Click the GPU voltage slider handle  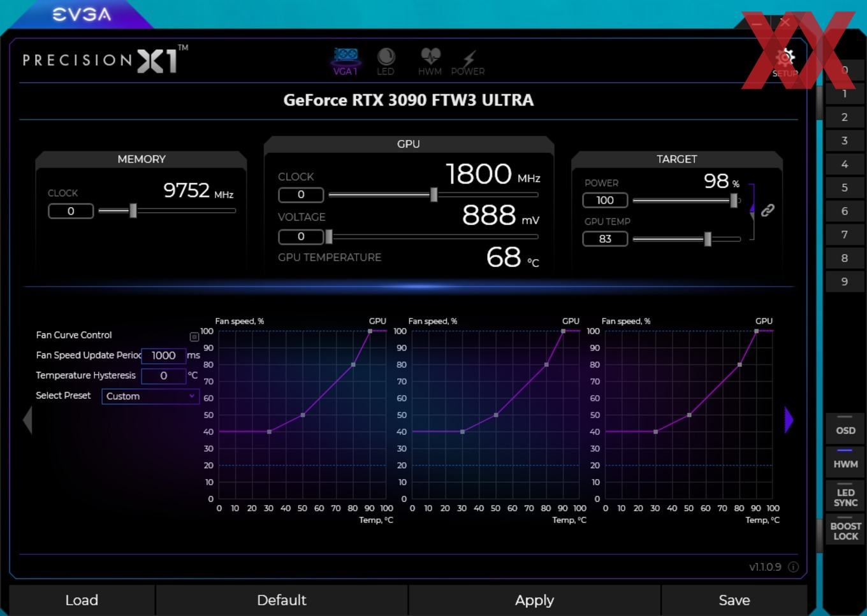329,237
